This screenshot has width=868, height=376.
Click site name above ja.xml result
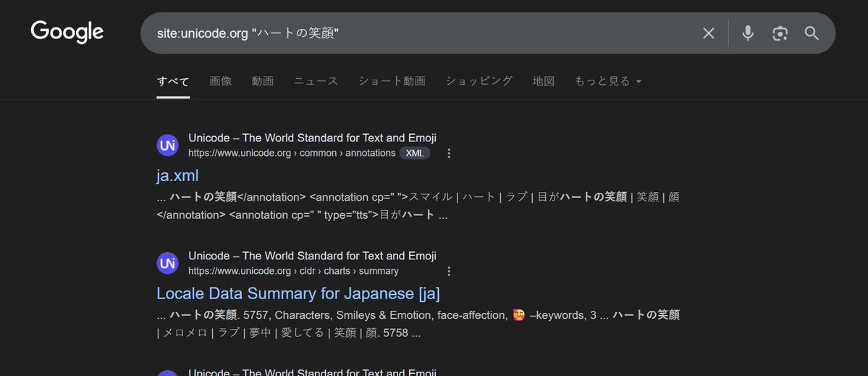[x=312, y=138]
